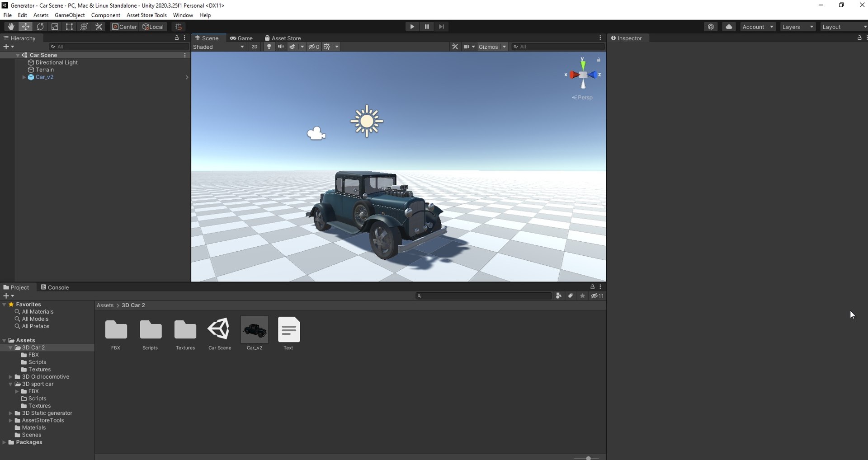Toggle Center pivot mode
Screen dimensions: 868x460
pos(124,27)
